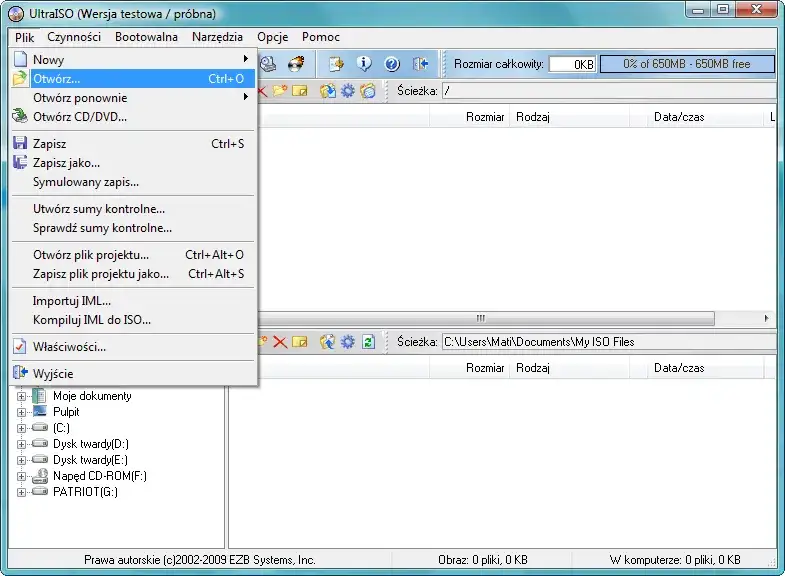
Task: Click the green refresh icon in lower toolbar
Action: pyautogui.click(x=369, y=342)
